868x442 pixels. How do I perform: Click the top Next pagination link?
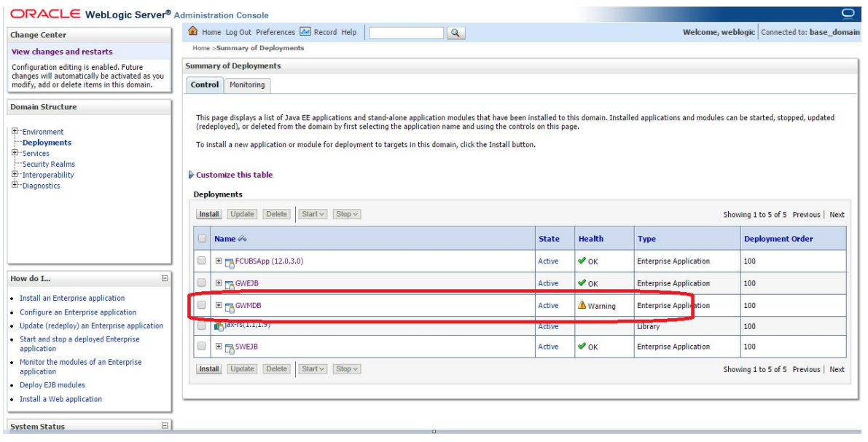pyautogui.click(x=837, y=215)
